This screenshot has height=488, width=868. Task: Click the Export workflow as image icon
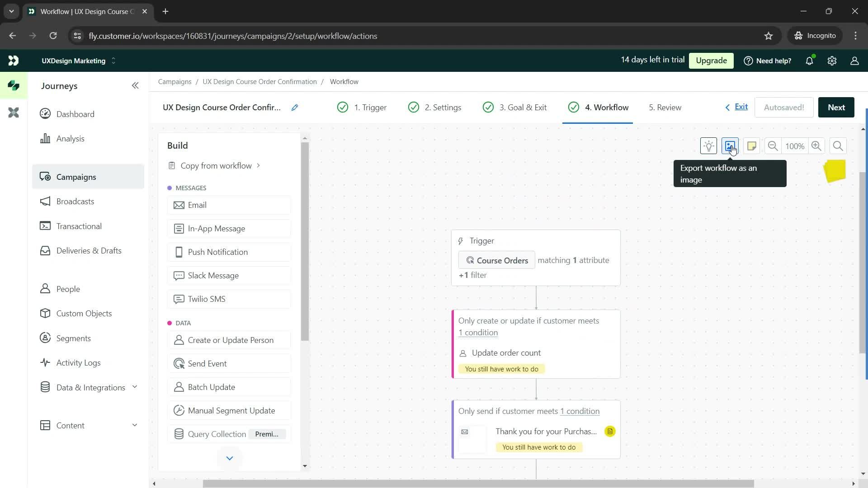(x=730, y=146)
